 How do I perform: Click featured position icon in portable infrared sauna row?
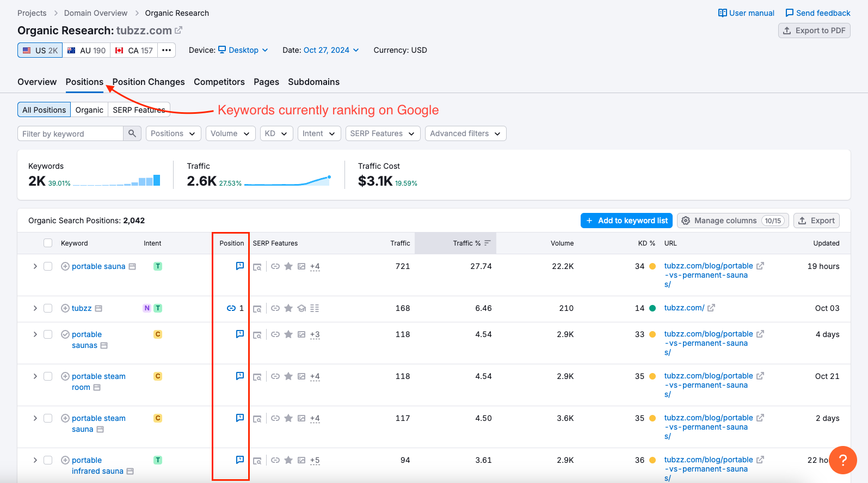pyautogui.click(x=240, y=460)
